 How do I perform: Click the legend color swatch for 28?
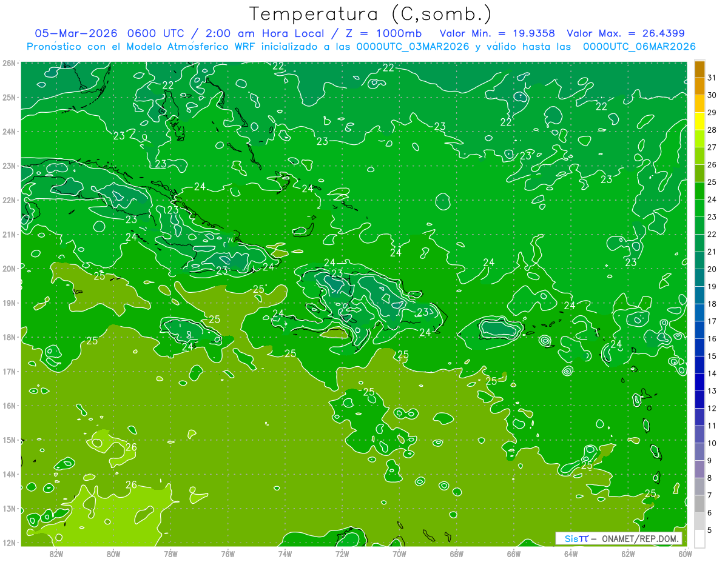[699, 121]
